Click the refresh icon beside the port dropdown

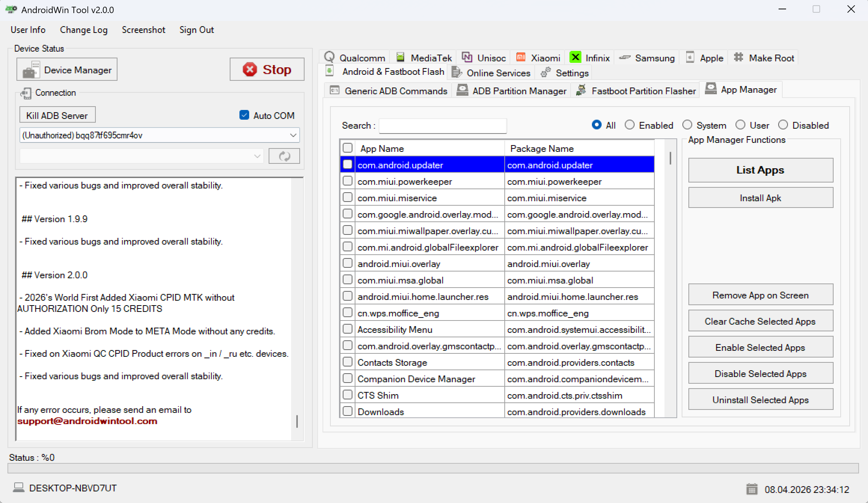tap(284, 156)
